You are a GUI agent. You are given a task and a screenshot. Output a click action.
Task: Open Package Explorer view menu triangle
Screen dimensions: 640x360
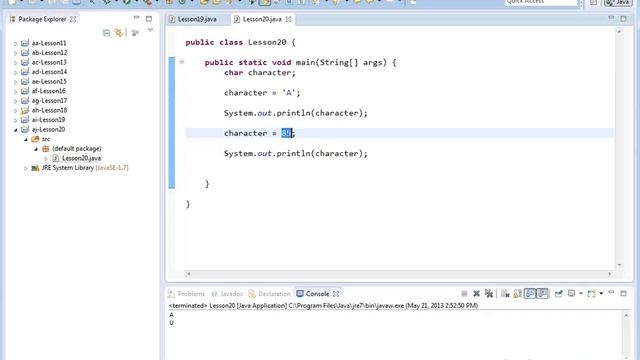[x=150, y=31]
